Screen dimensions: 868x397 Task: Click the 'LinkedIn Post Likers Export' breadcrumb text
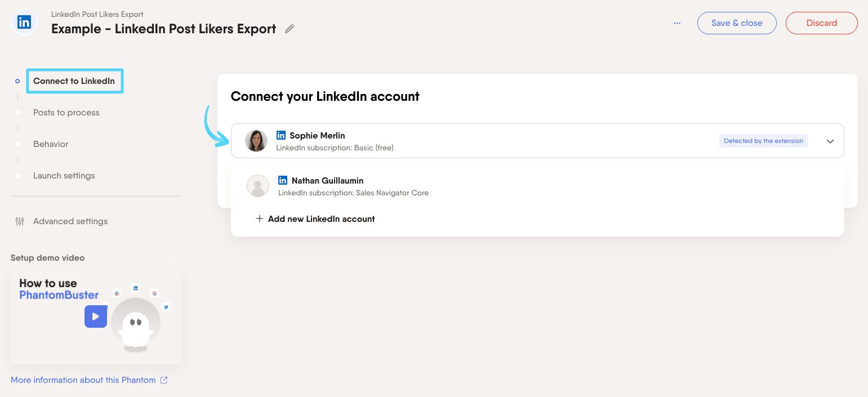tap(97, 14)
